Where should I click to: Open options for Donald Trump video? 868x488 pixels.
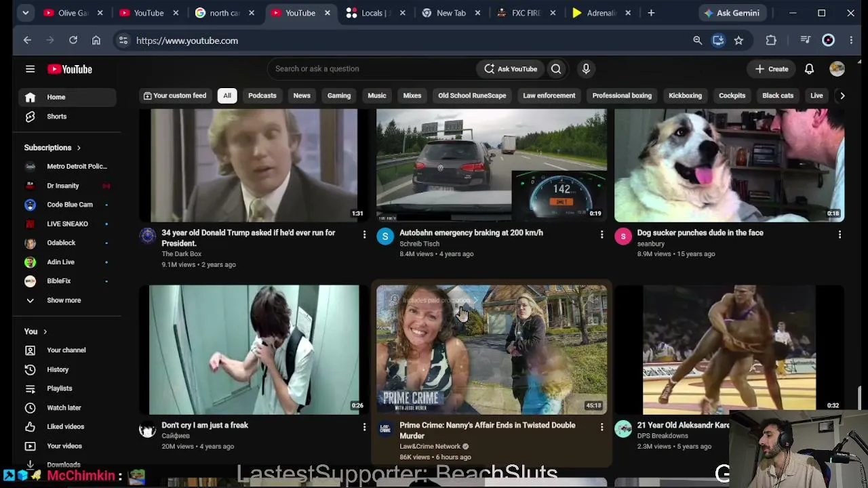(364, 235)
